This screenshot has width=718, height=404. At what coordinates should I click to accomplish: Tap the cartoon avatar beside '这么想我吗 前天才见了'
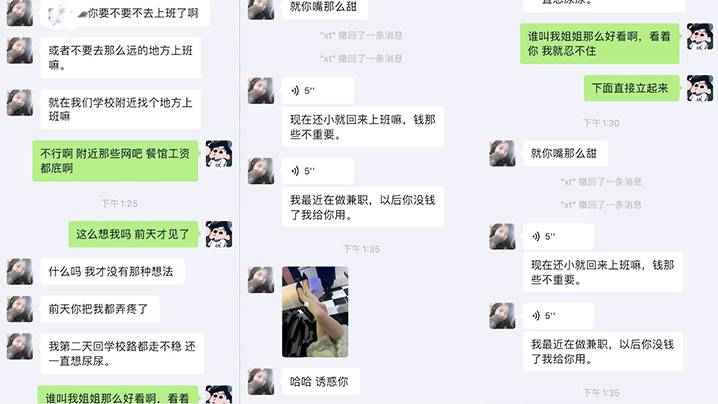[x=219, y=234]
